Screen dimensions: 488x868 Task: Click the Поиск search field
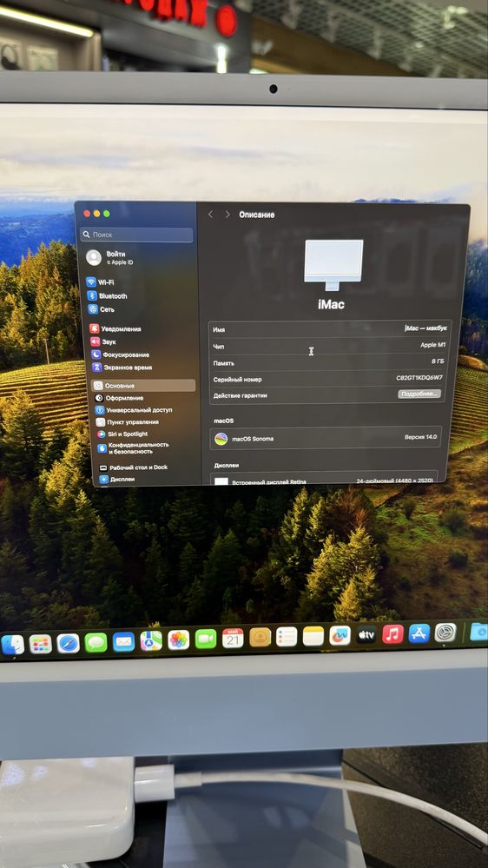tap(136, 235)
